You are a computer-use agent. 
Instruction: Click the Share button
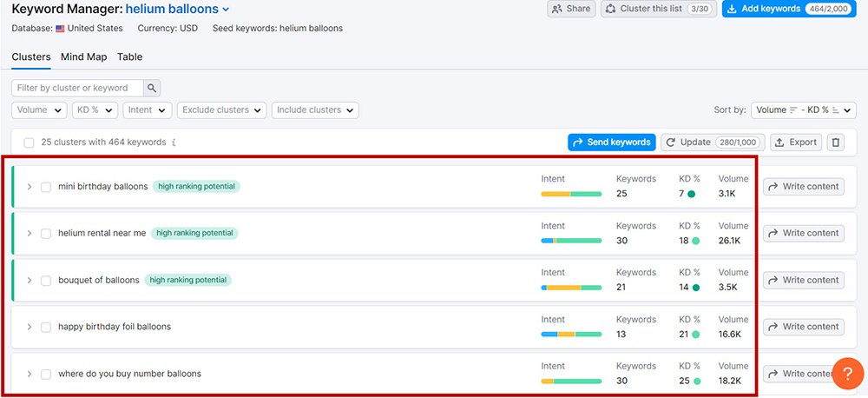(x=571, y=9)
